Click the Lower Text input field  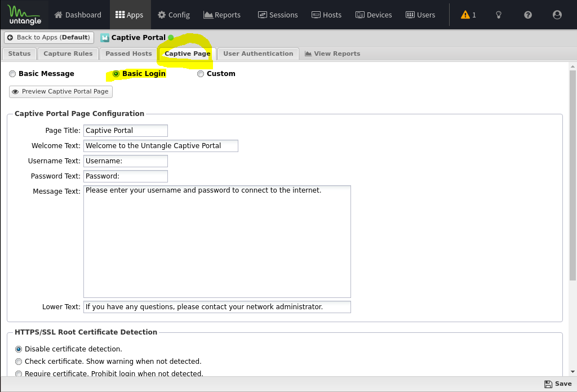click(217, 307)
